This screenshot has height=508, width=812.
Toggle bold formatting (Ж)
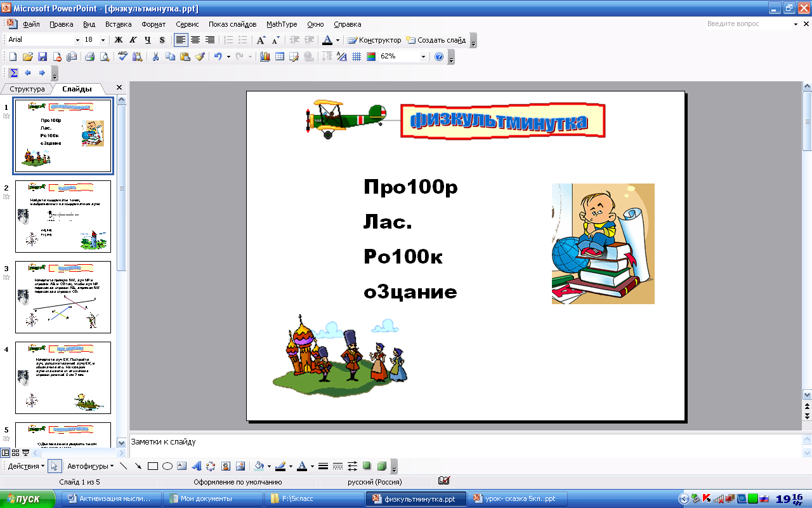tap(118, 40)
